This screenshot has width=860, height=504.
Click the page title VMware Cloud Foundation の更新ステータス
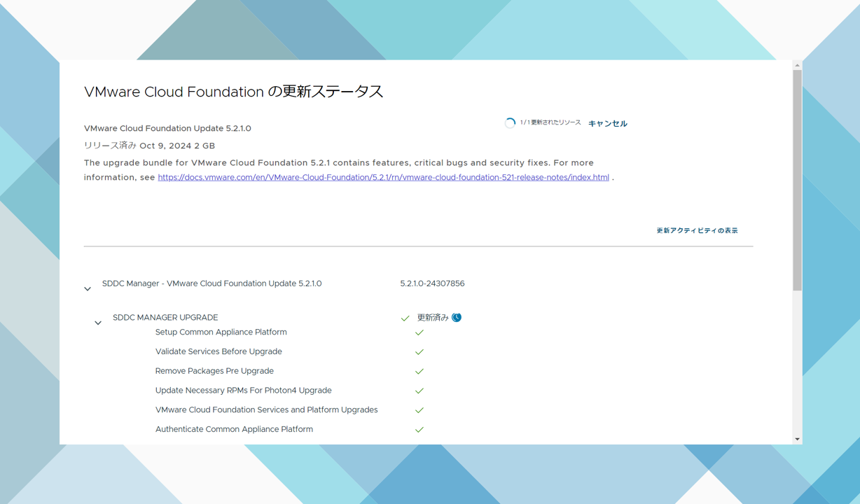234,92
